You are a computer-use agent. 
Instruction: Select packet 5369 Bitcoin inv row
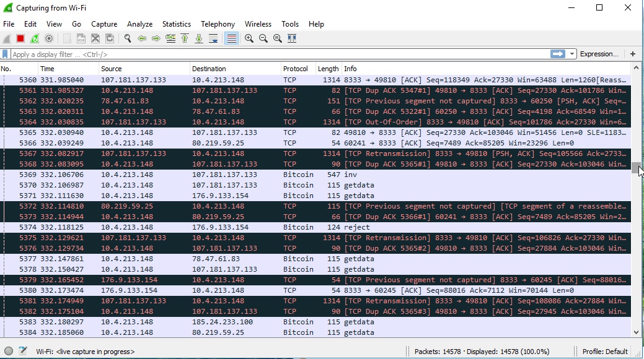pos(315,175)
